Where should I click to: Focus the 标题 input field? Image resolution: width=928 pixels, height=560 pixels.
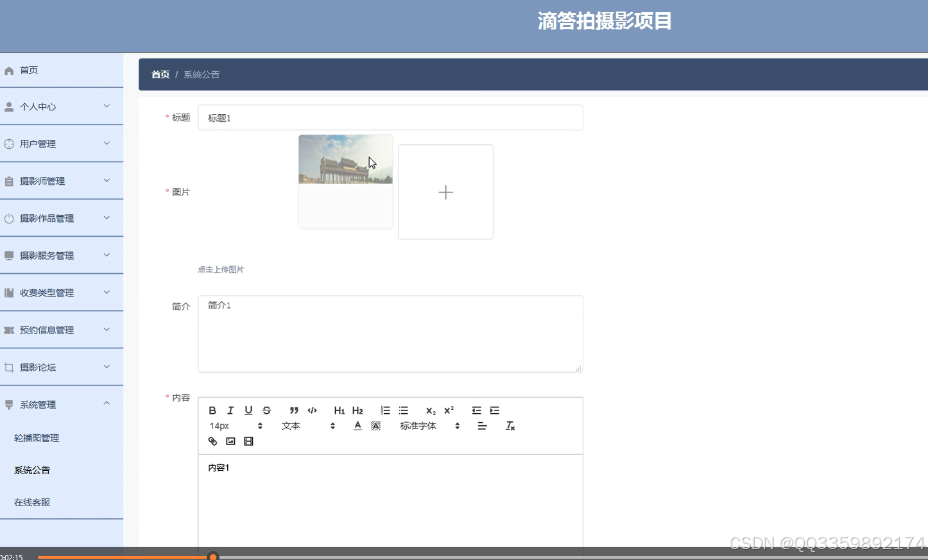[390, 117]
